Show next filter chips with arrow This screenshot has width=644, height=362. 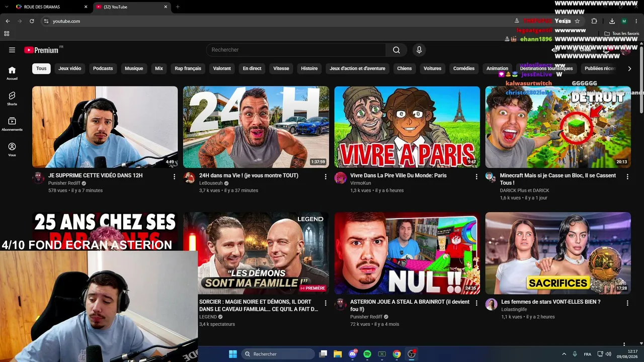coord(629,68)
